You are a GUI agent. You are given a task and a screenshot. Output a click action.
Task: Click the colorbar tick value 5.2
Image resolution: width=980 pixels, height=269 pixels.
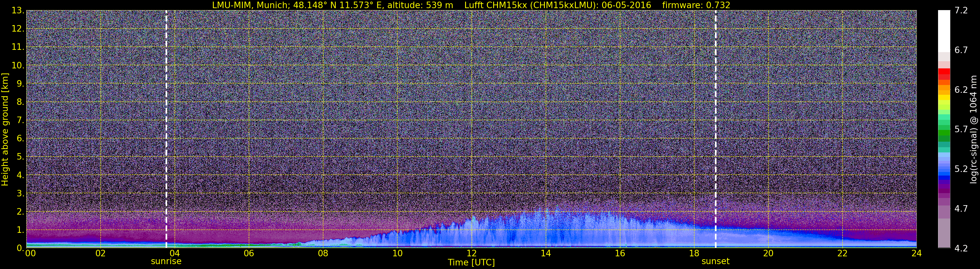pos(961,169)
